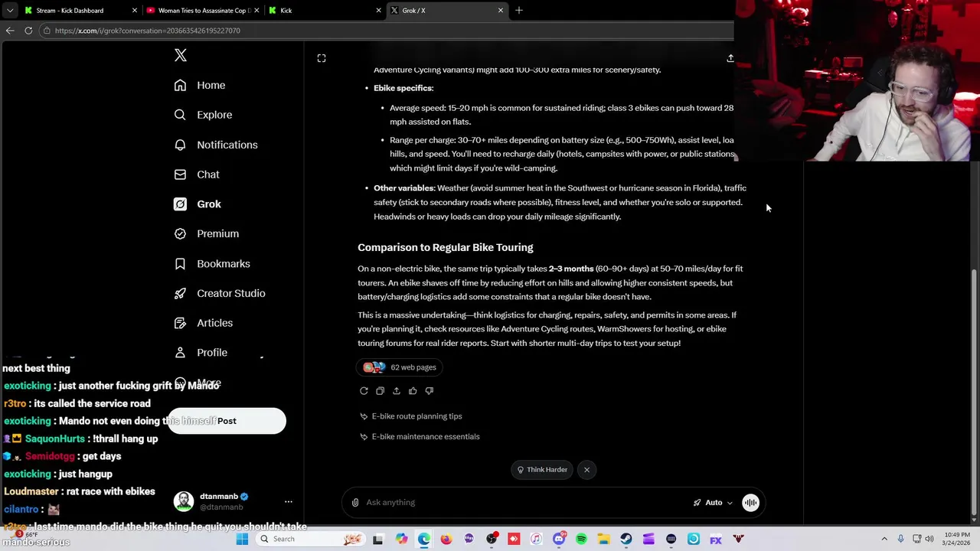Open the Premium page
Image resolution: width=980 pixels, height=551 pixels.
(207, 233)
